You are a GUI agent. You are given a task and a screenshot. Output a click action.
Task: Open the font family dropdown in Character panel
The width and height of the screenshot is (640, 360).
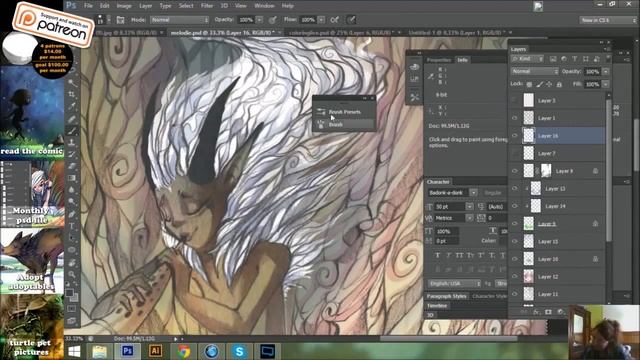(x=473, y=192)
